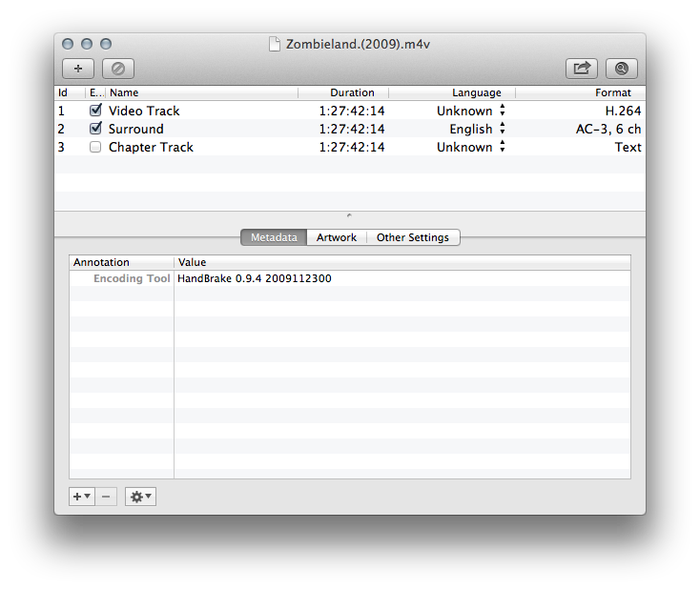
Task: Switch to the Metadata tab
Action: (x=274, y=237)
